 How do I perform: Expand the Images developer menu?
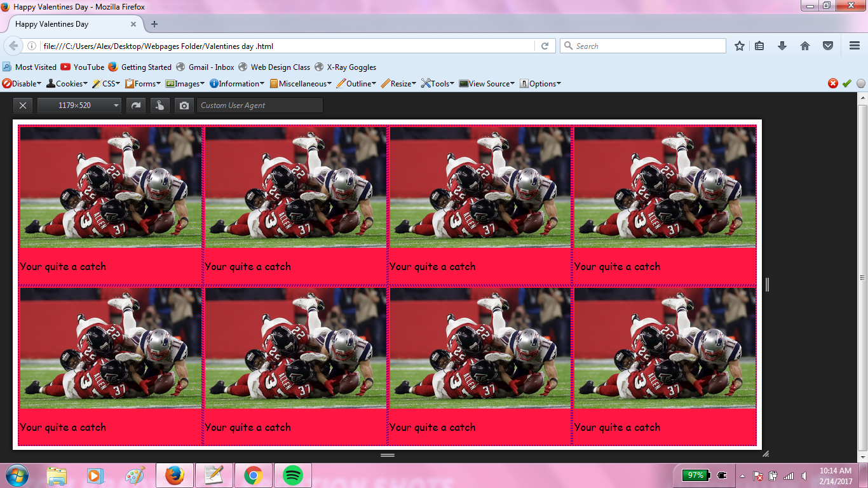(185, 83)
